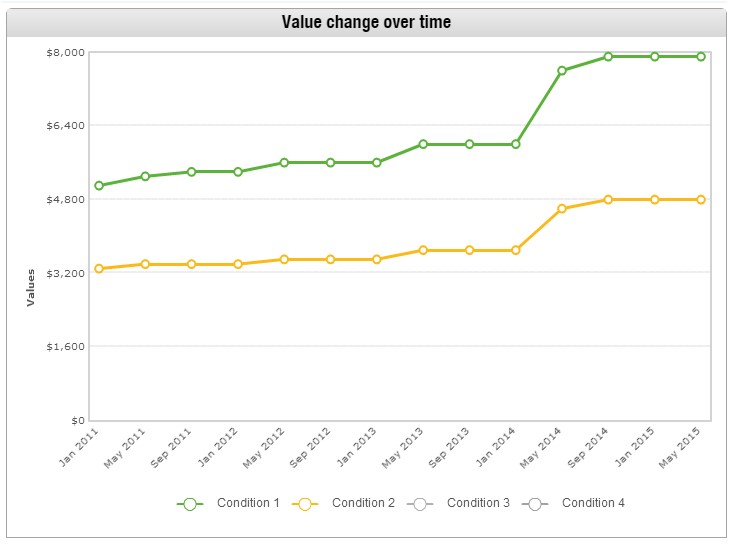The height and width of the screenshot is (546, 737).
Task: Select Condition 1 data point at Jan 2011
Action: point(99,186)
